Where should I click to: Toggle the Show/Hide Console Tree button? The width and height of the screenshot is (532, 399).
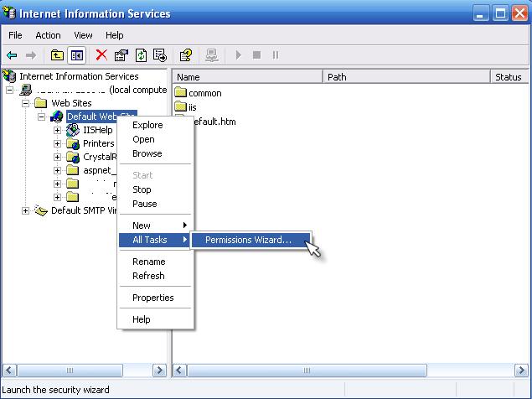tap(76, 55)
